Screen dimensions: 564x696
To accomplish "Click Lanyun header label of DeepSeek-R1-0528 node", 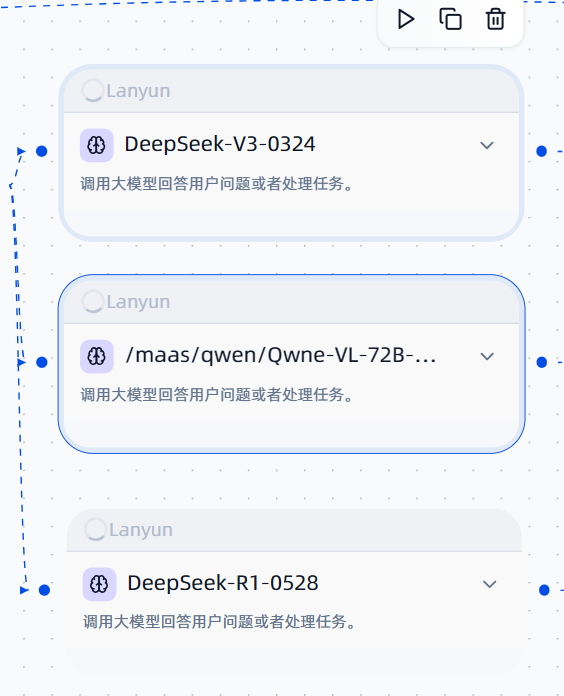I will [x=141, y=530].
